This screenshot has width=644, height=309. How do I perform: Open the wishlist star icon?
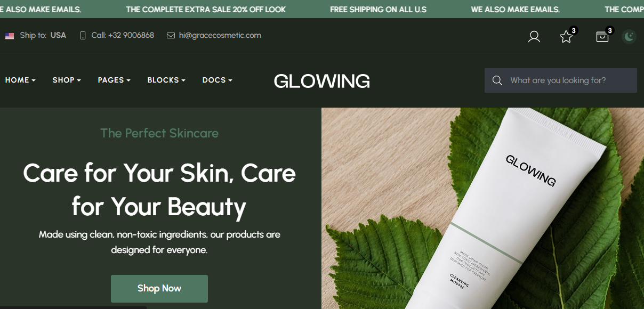pyautogui.click(x=566, y=36)
